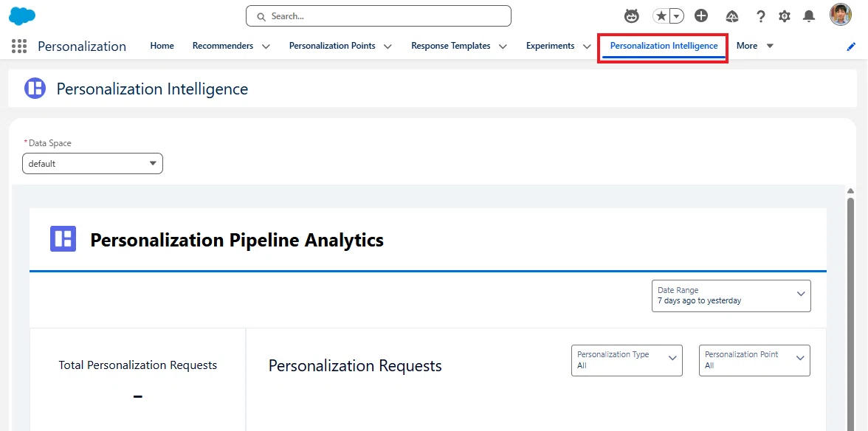The width and height of the screenshot is (868, 431).
Task: Click the Personalization Intelligence page heading
Action: point(152,89)
